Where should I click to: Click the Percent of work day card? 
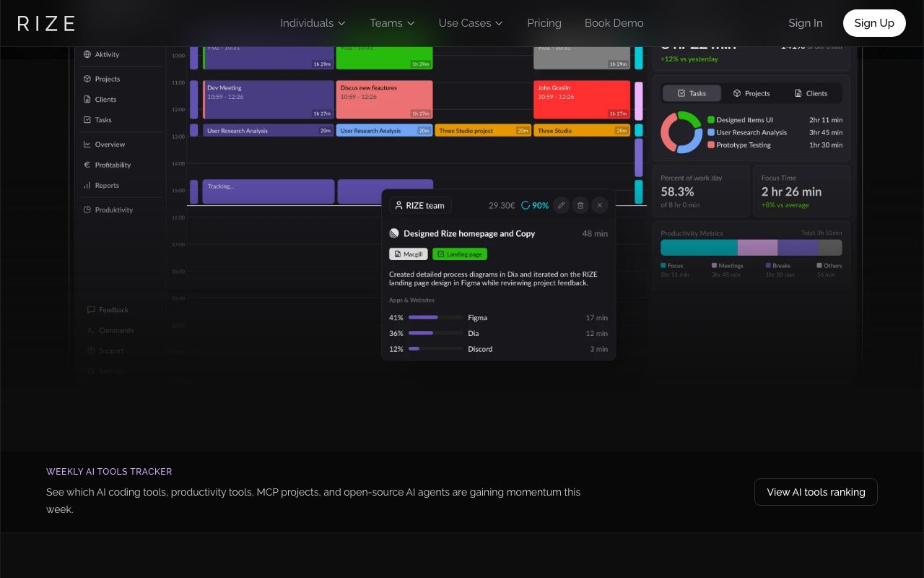click(x=701, y=191)
